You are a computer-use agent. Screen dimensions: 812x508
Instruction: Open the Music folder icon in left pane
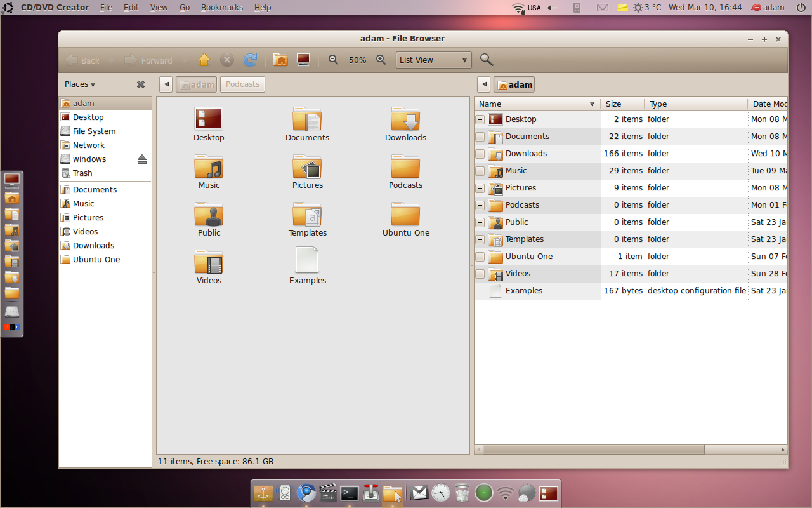[x=209, y=167]
